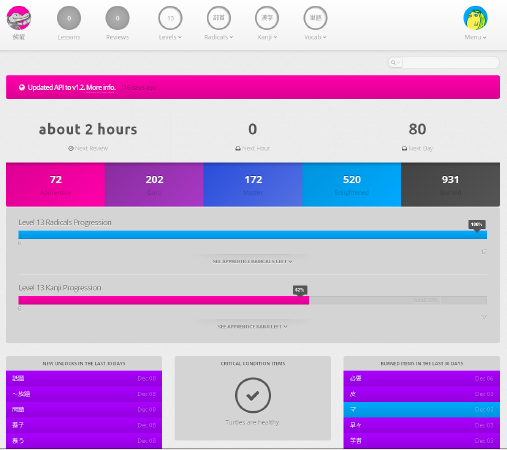Open the blue burned radical item row

click(422, 410)
